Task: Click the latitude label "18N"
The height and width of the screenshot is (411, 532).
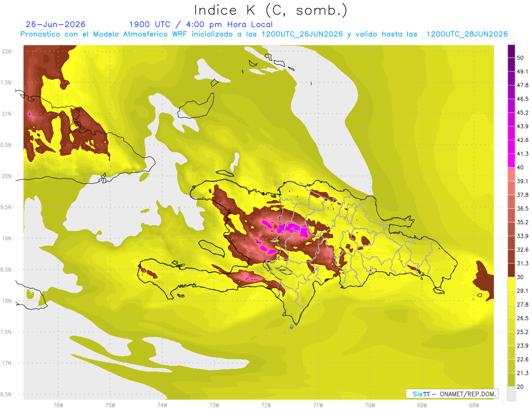Action: tap(8, 301)
